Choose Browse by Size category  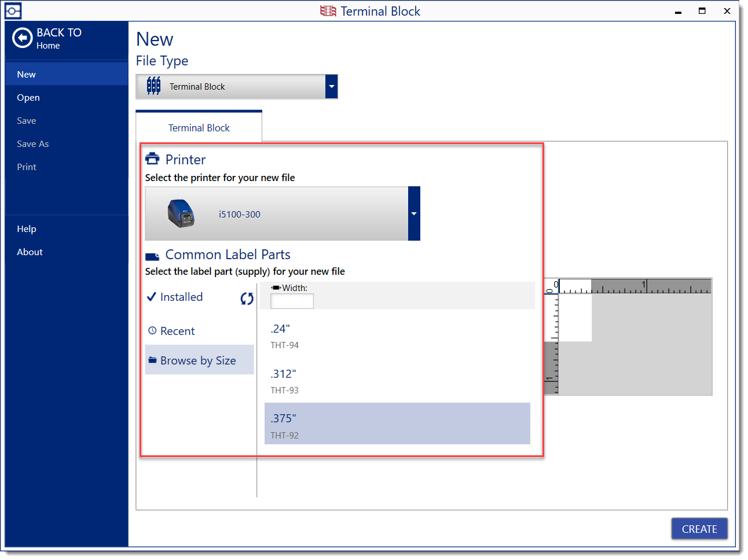pos(198,360)
